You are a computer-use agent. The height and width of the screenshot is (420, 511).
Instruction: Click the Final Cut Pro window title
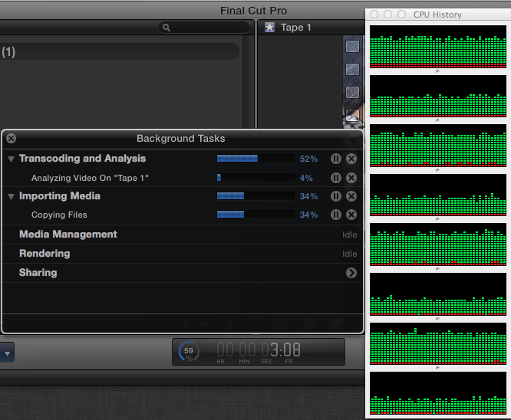[253, 11]
